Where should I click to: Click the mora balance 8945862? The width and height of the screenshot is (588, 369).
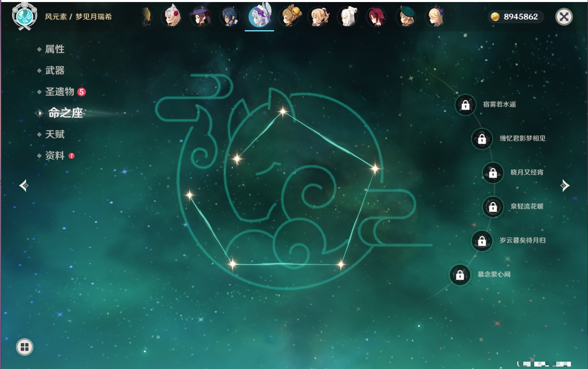(x=516, y=17)
